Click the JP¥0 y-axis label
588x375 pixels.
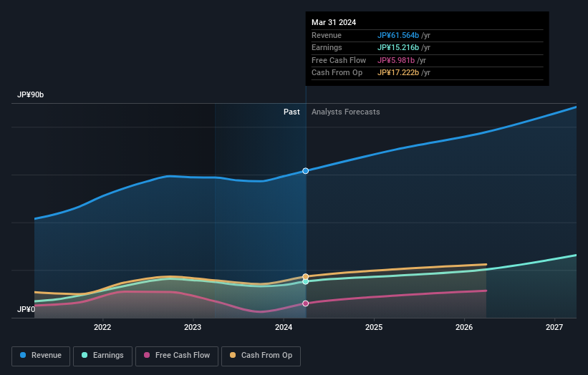pyautogui.click(x=26, y=309)
